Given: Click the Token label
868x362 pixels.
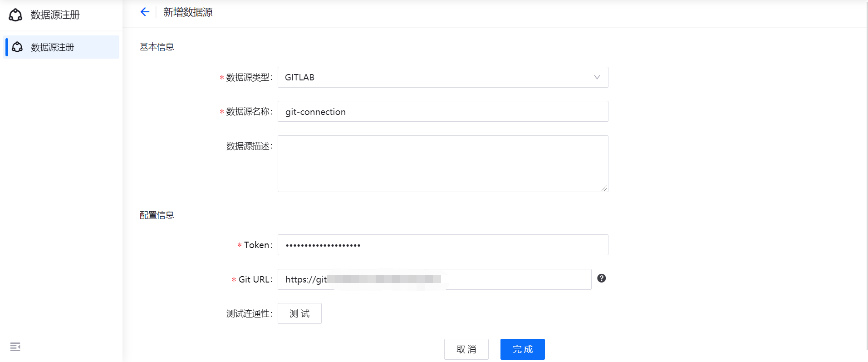Looking at the screenshot, I should pyautogui.click(x=258, y=245).
